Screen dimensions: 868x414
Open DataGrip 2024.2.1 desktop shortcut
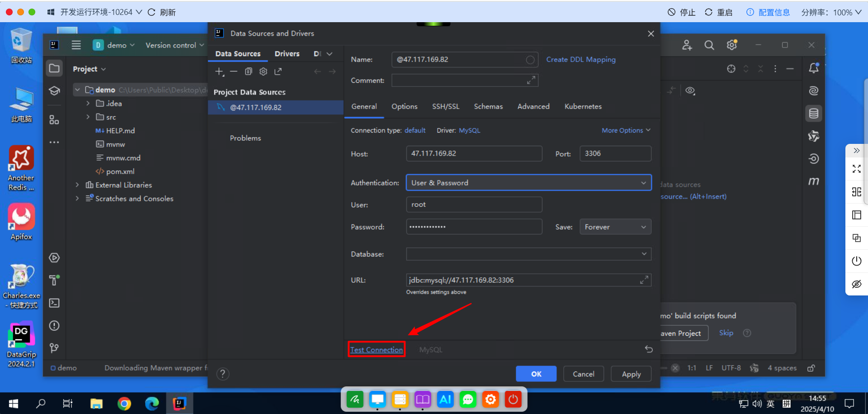coord(21,345)
